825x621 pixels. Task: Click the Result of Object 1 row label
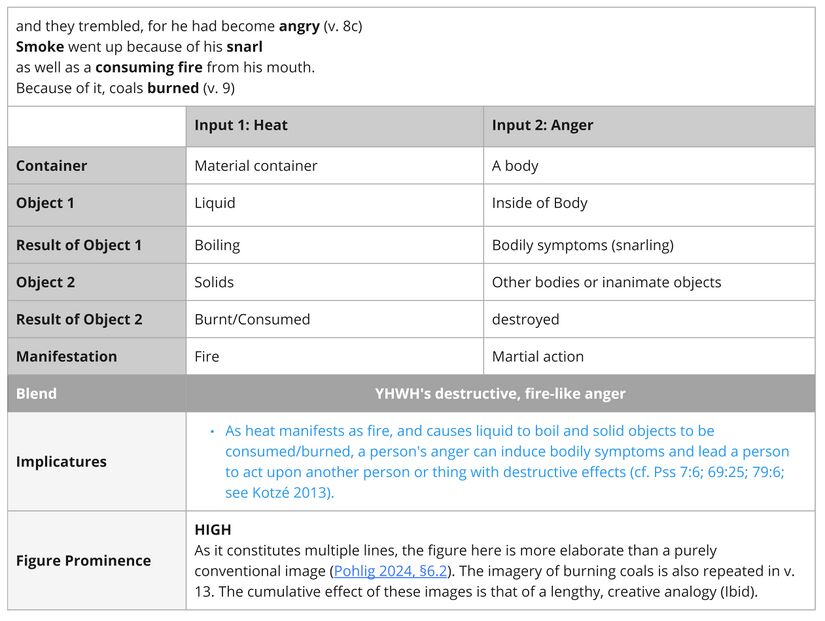point(79,245)
